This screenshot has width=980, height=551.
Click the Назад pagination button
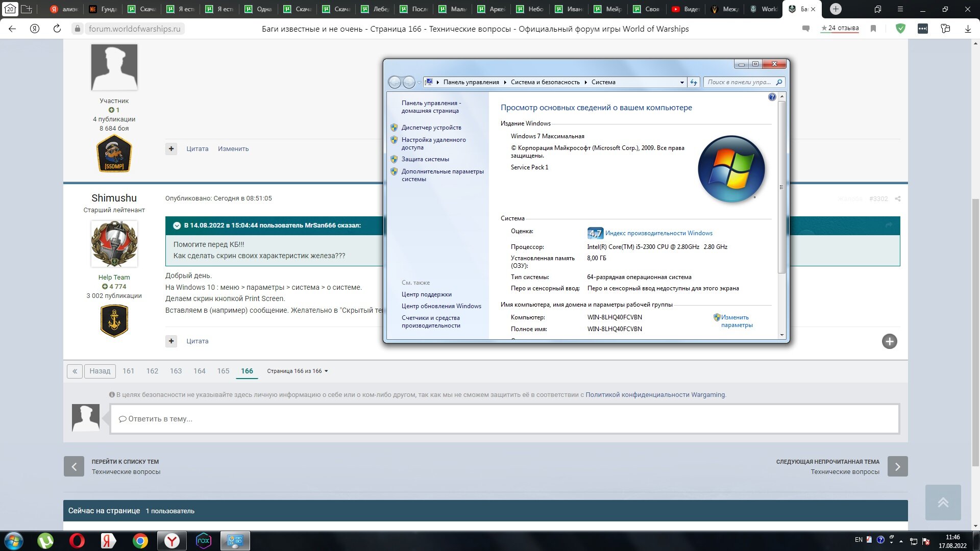point(100,371)
